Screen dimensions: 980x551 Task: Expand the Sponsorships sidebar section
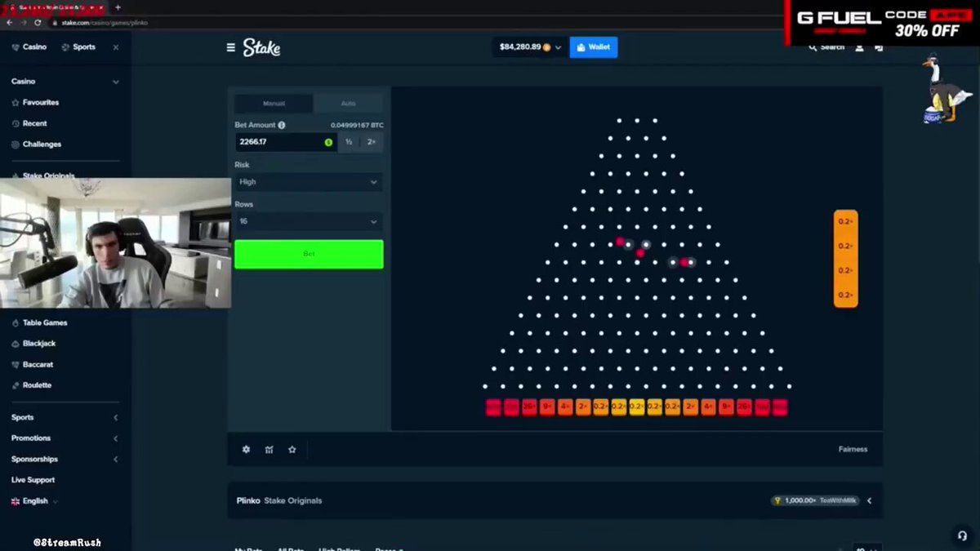115,459
